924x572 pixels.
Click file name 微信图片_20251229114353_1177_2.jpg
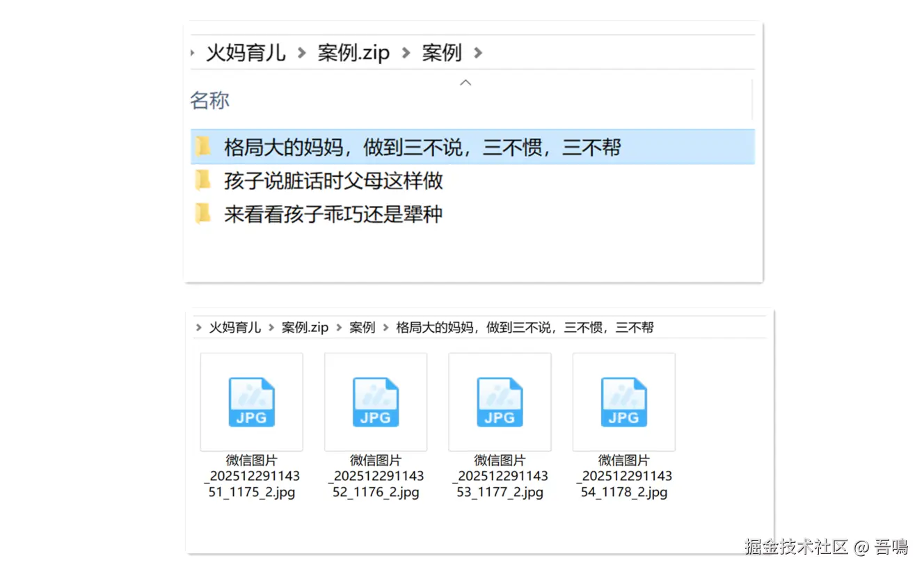(x=500, y=476)
